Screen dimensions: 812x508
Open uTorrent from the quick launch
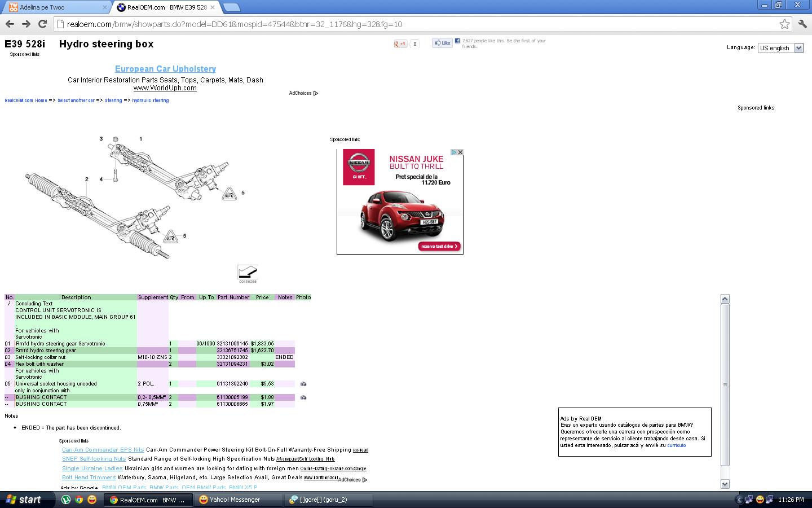pyautogui.click(x=66, y=500)
